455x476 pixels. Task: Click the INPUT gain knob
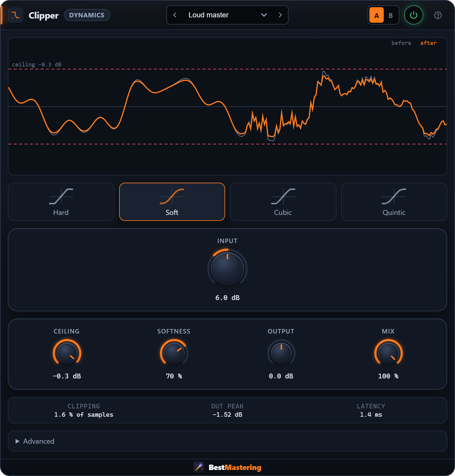(227, 269)
